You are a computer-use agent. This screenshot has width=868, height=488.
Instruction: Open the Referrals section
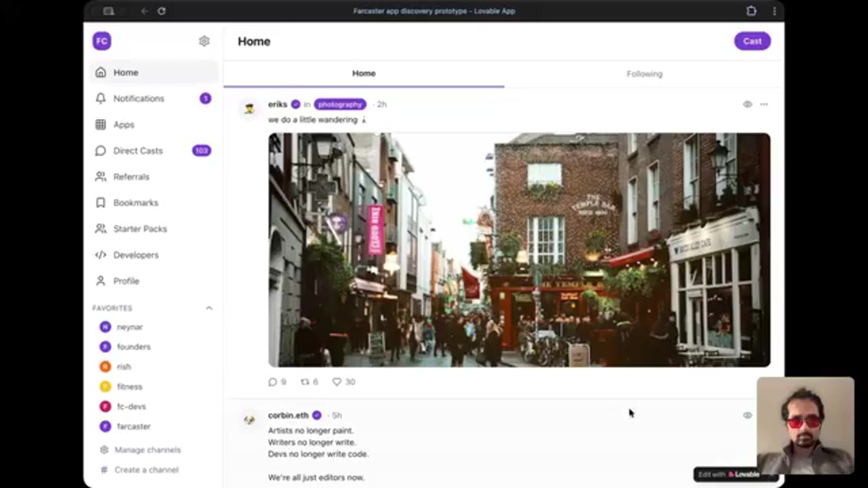(132, 177)
